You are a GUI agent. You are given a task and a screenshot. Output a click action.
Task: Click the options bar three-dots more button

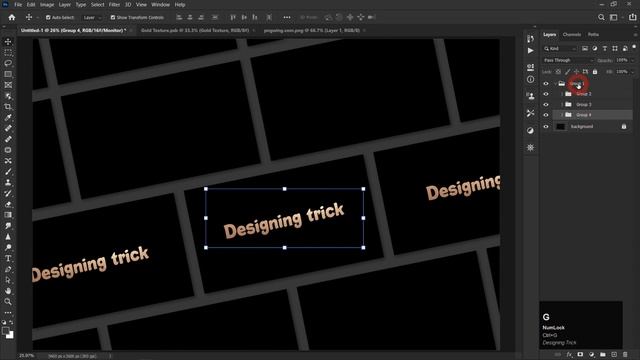[x=287, y=18]
